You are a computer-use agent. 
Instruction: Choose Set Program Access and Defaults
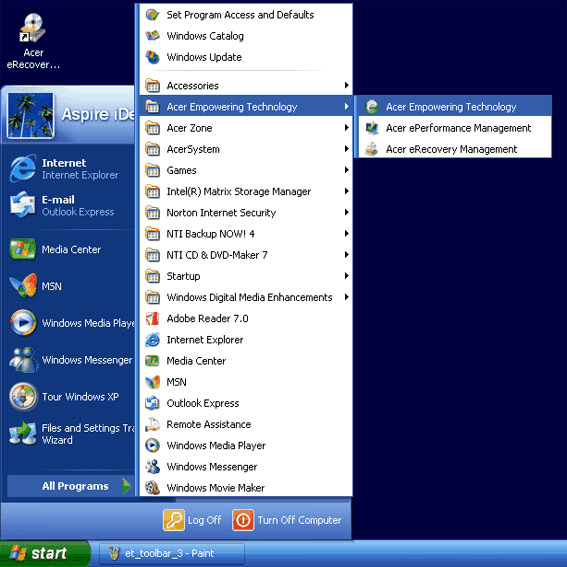click(246, 15)
